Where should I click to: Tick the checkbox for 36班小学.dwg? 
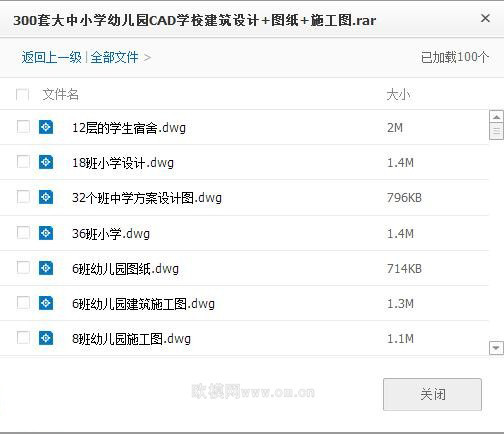click(x=23, y=233)
